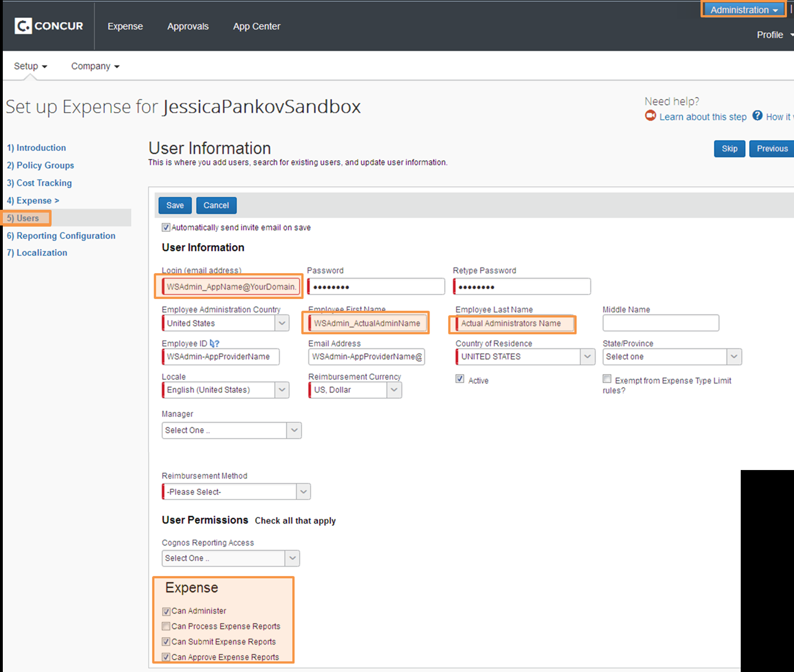Click the question mark icon beside How it works
Viewport: 794px width, 672px height.
(x=758, y=116)
